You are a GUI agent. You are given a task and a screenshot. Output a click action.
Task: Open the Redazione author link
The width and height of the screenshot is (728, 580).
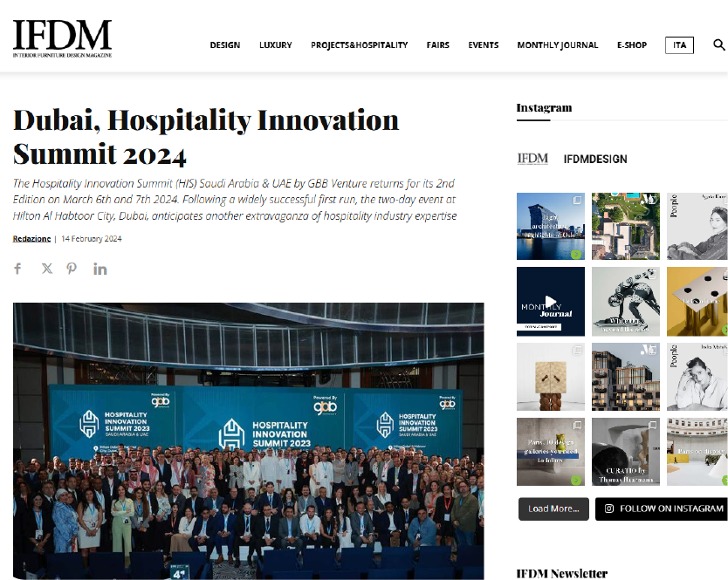click(x=31, y=238)
